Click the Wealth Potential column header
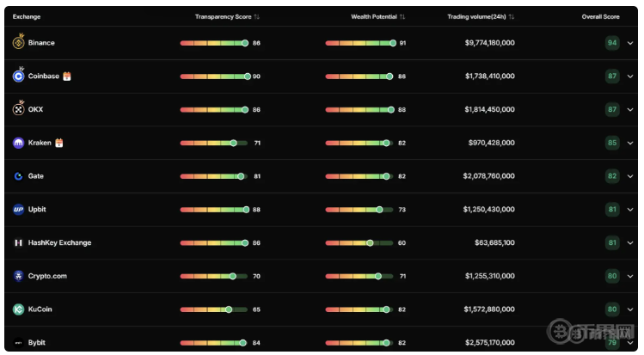The width and height of the screenshot is (644, 355). point(374,17)
